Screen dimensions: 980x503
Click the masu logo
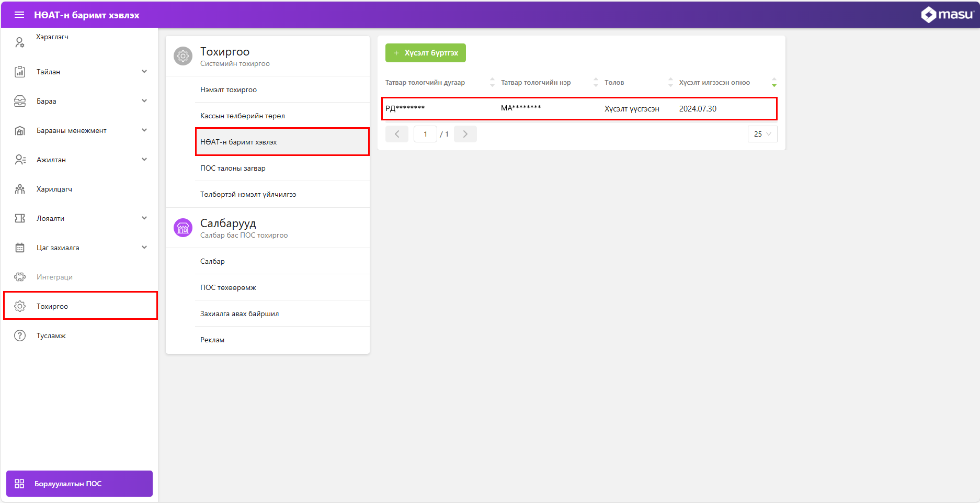(x=947, y=15)
